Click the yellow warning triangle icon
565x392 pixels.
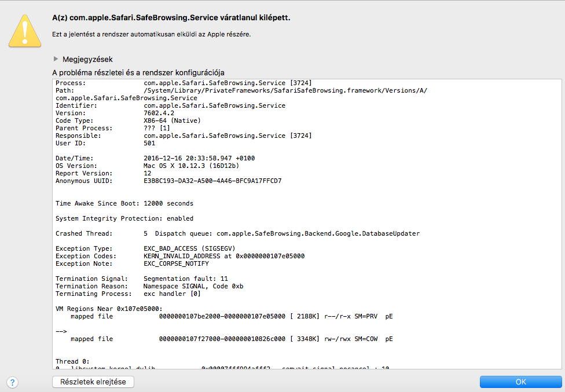coord(25,31)
